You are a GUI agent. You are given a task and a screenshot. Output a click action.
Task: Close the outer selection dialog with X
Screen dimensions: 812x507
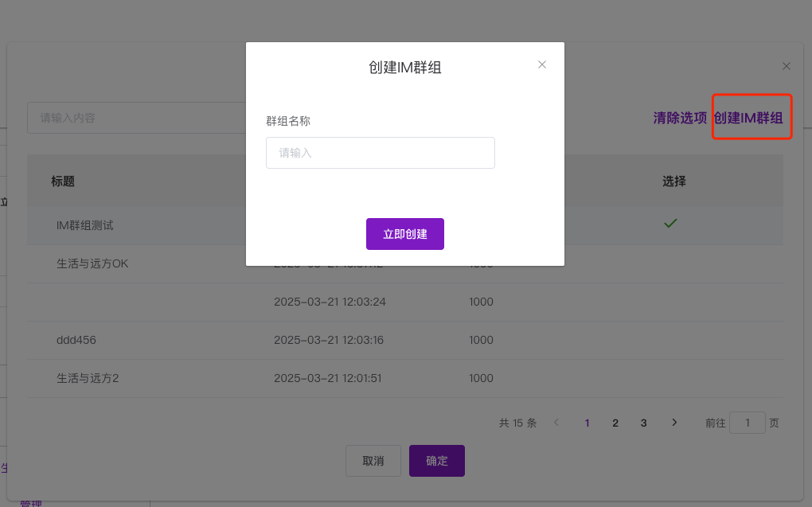[787, 66]
